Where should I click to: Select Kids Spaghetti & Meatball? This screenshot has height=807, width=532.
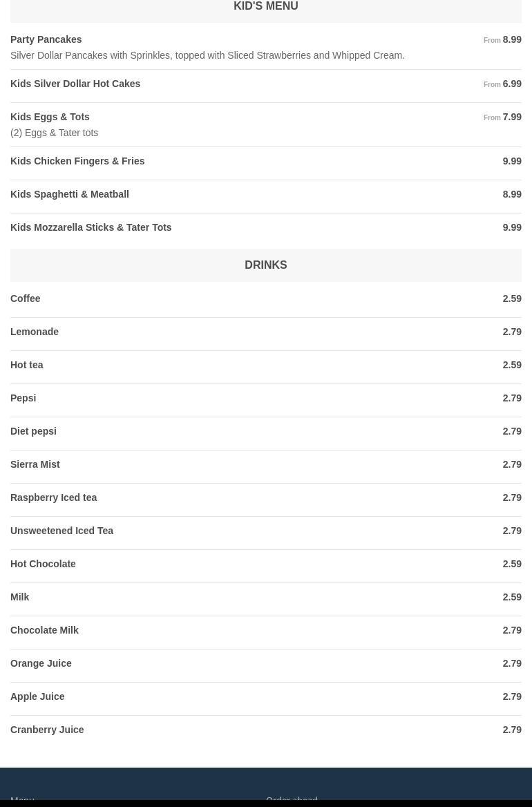(x=69, y=194)
